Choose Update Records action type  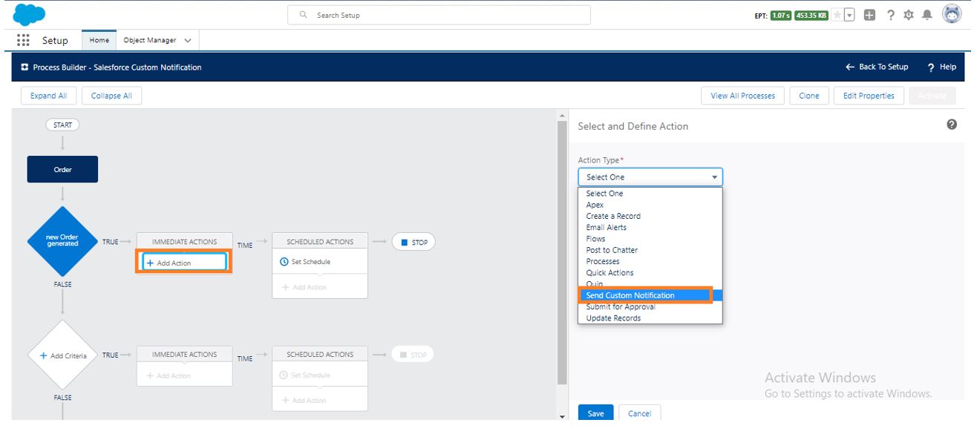pos(650,318)
